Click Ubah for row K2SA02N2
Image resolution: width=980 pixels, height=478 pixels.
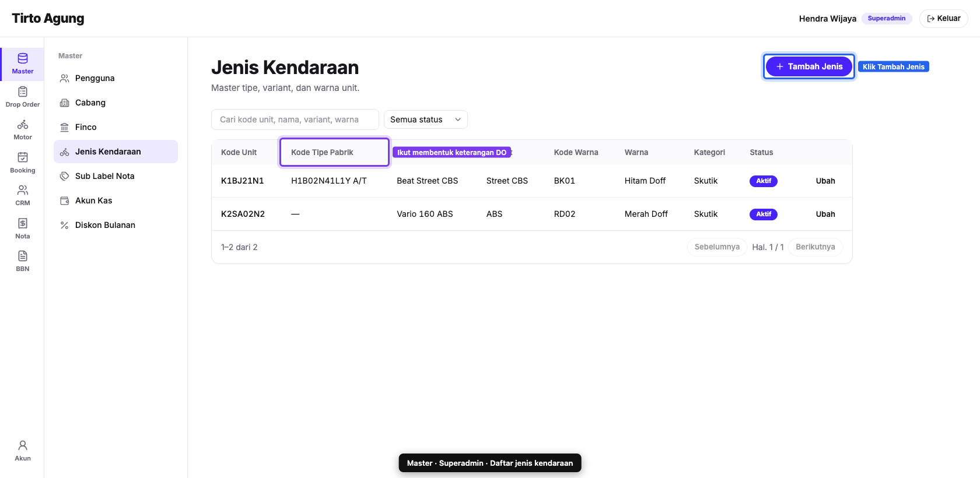point(825,214)
